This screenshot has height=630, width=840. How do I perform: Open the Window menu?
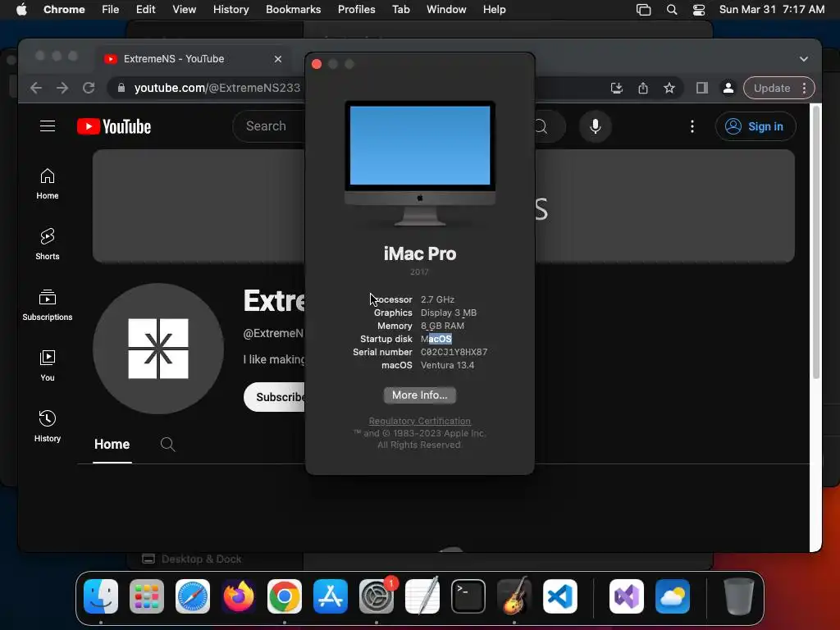pos(446,10)
